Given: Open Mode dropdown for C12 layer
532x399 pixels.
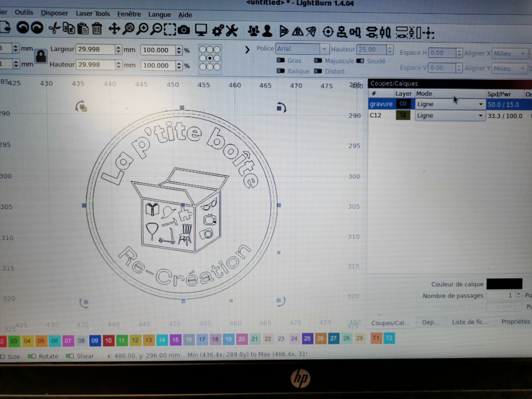Looking at the screenshot, I should [x=450, y=115].
